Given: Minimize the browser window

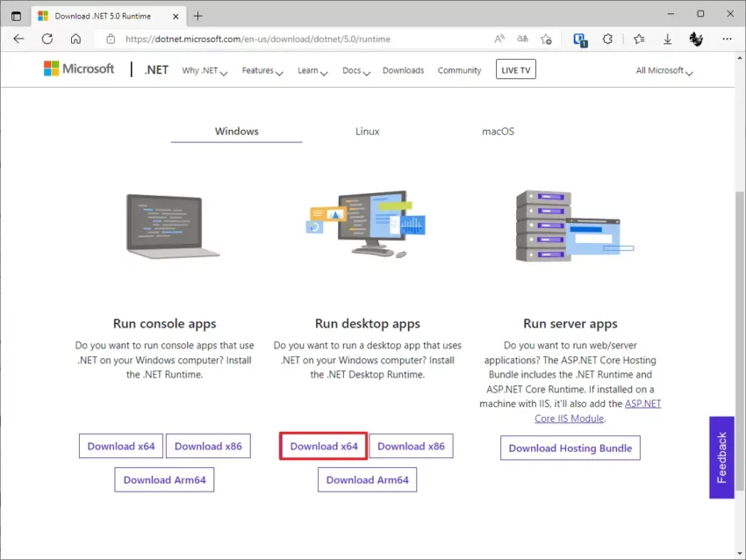Looking at the screenshot, I should 671,14.
